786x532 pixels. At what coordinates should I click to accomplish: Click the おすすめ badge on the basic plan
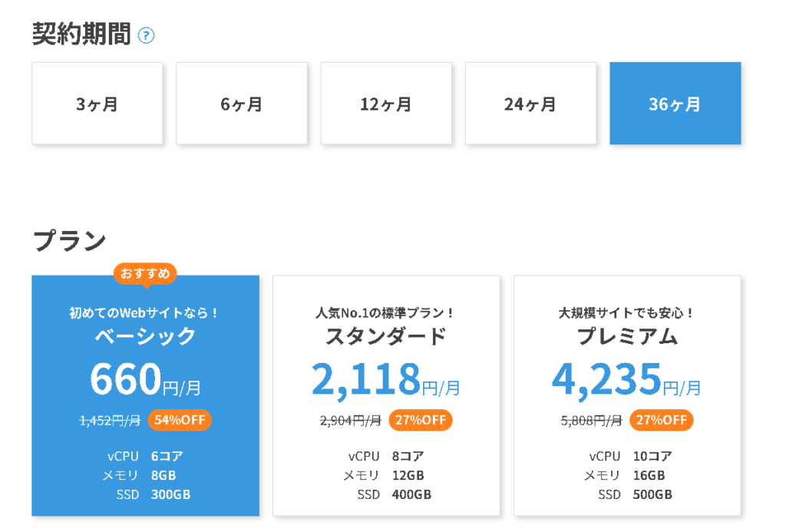click(x=145, y=274)
